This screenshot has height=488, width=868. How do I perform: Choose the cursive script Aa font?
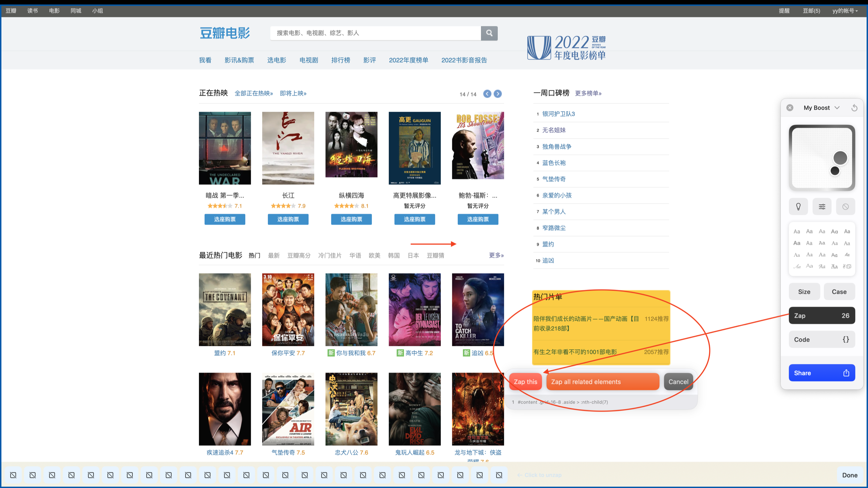click(x=797, y=266)
